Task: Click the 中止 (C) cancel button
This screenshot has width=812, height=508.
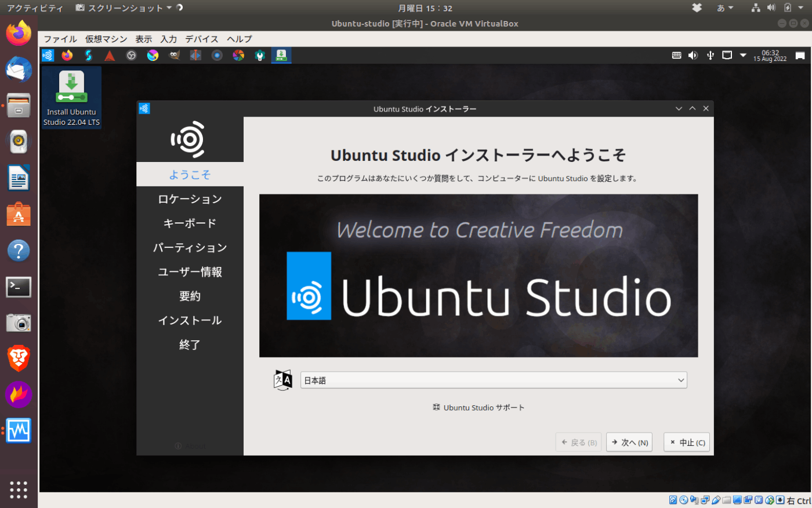Action: click(687, 442)
